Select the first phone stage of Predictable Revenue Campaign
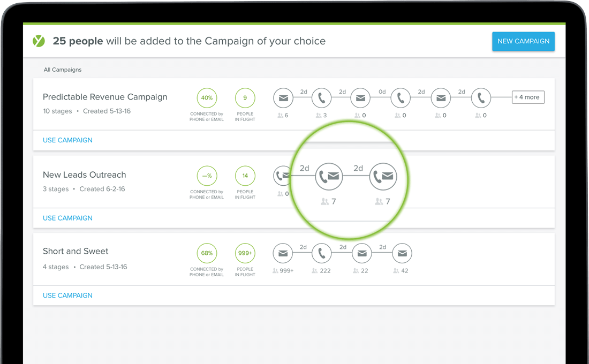This screenshot has height=364, width=589. 322,98
